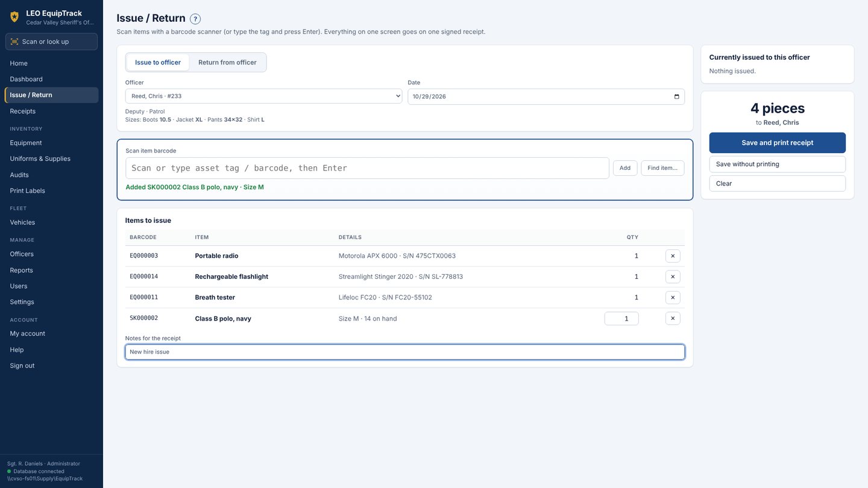Screen dimensions: 868x488
Task: Open Uniforms & Supplies
Action: 51,158
